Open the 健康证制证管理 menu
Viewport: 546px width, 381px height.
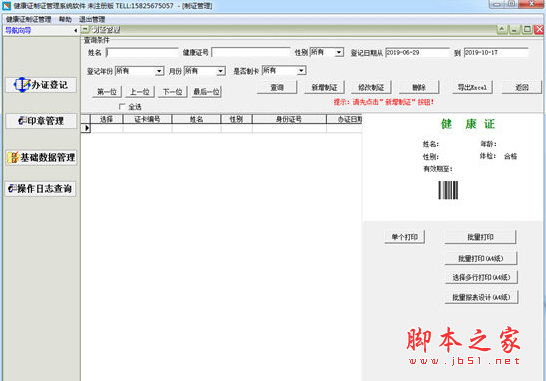click(x=29, y=20)
